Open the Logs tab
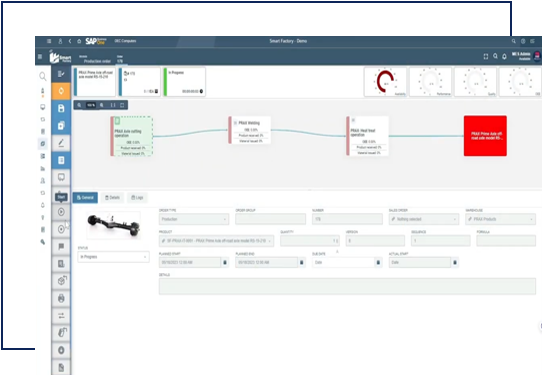This screenshot has width=543, height=385. [x=137, y=197]
